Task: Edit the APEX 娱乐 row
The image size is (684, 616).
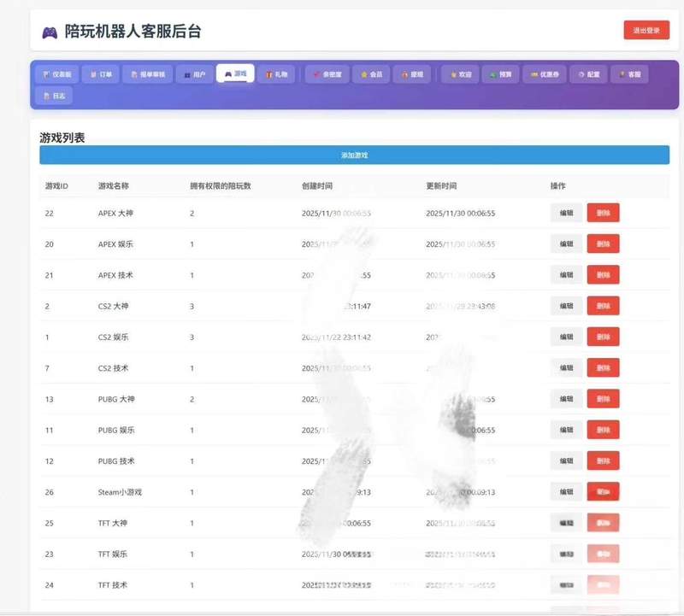Action: [x=566, y=243]
